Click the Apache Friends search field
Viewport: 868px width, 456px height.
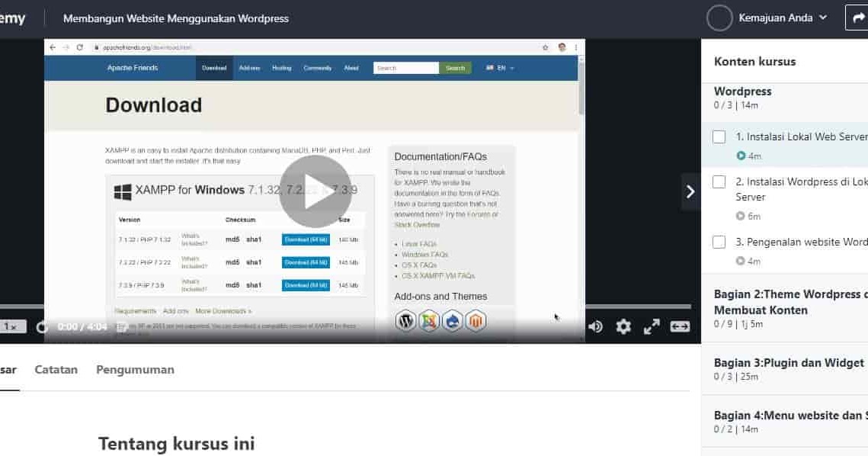point(405,68)
